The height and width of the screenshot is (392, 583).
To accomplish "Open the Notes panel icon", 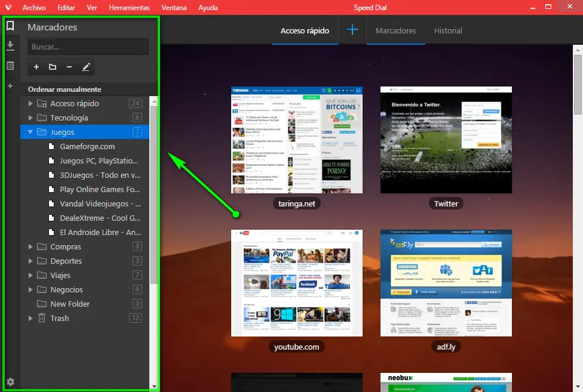I will tap(10, 66).
